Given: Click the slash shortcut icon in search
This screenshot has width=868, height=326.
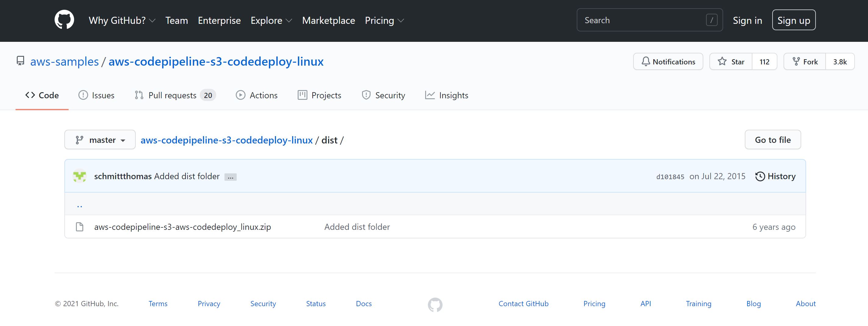Looking at the screenshot, I should click(x=712, y=20).
